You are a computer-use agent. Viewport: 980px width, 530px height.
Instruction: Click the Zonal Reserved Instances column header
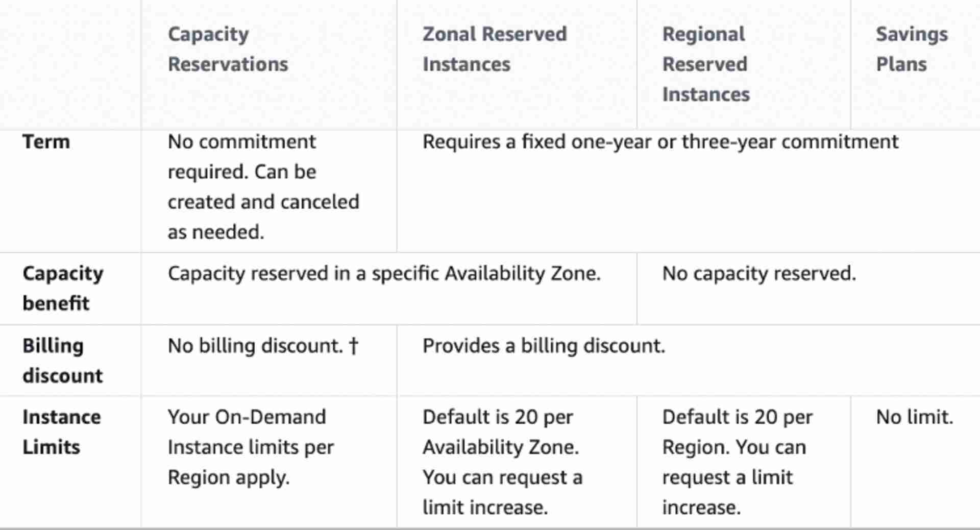[494, 49]
